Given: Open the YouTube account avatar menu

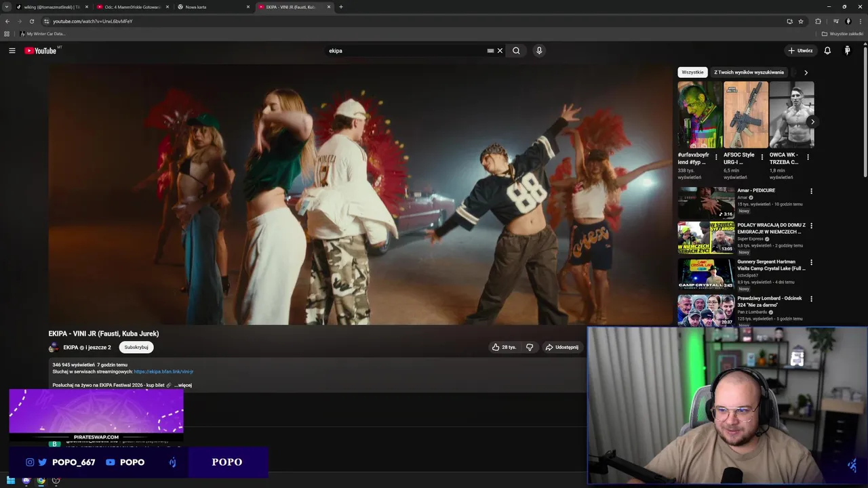Looking at the screenshot, I should tap(848, 51).
